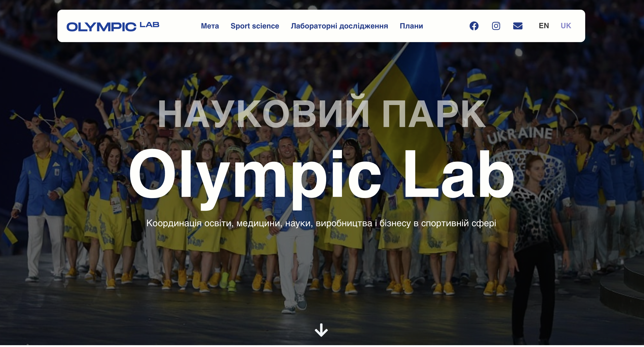Screen dimensions: 644x347
Task: Open the Sport science menu item
Action: point(254,26)
